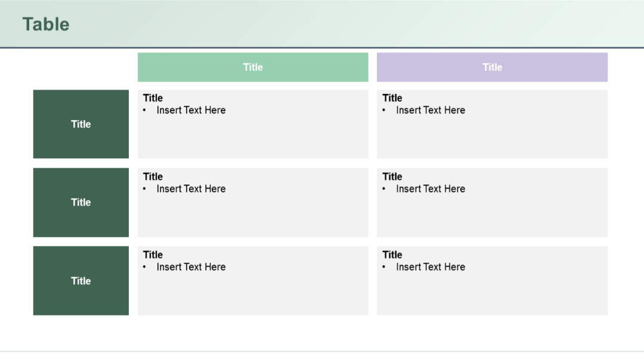644x363 pixels.
Task: Click the top dark green row header
Action: 80,124
